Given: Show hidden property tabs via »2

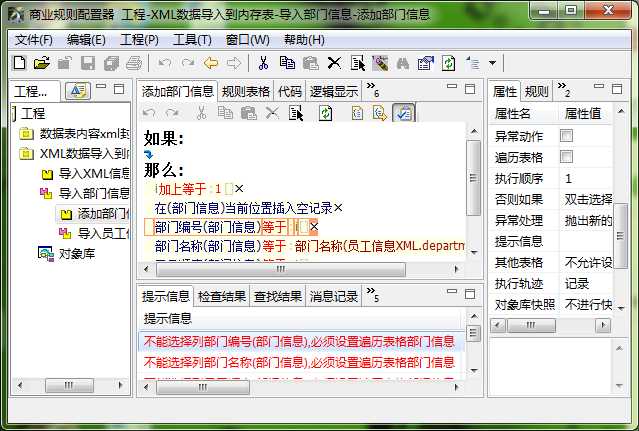Looking at the screenshot, I should tap(564, 90).
